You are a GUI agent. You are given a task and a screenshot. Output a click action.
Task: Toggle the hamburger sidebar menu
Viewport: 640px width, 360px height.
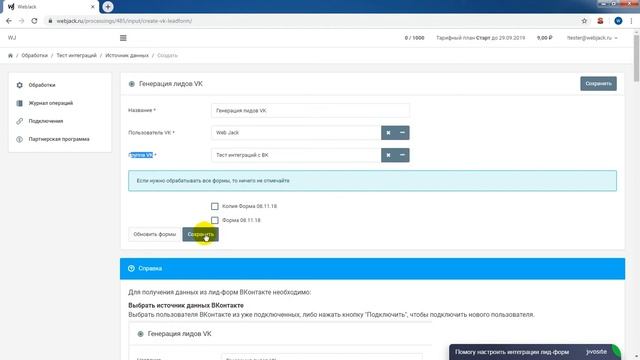(x=123, y=38)
